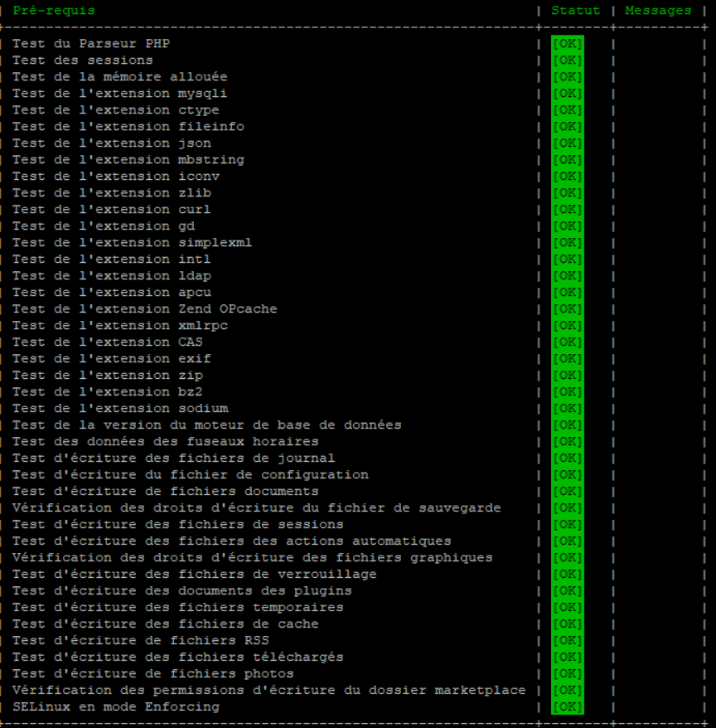
Task: Click the database engine version test line
Action: pyautogui.click(x=206, y=425)
